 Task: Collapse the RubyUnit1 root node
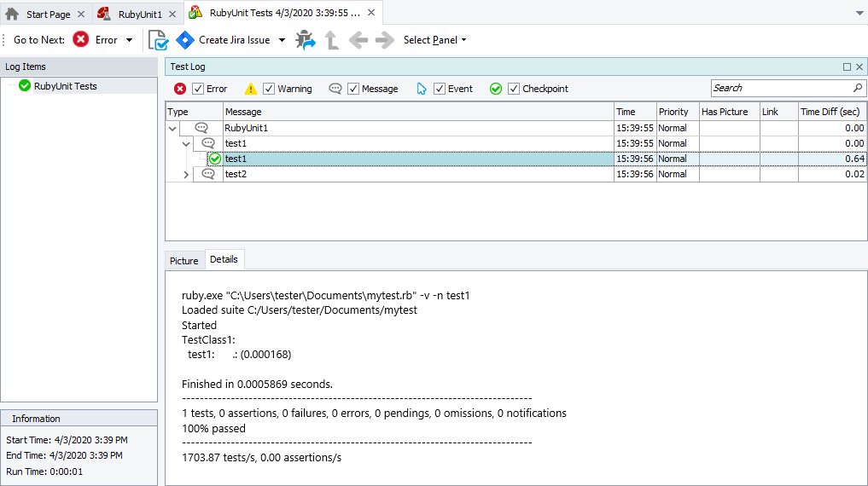pyautogui.click(x=172, y=128)
